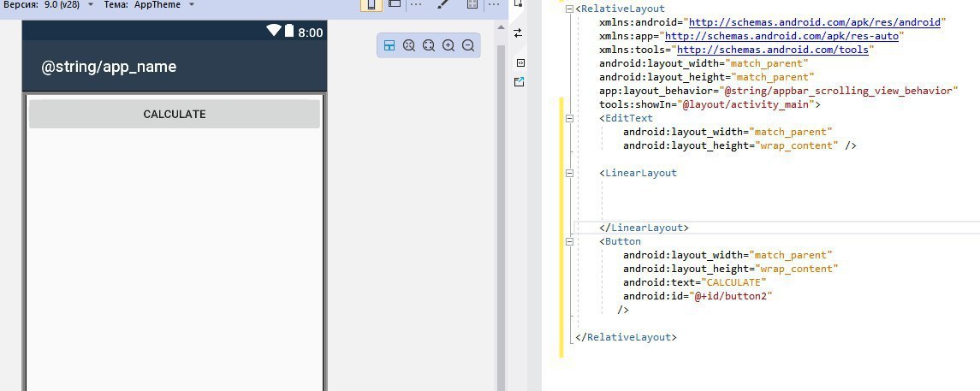The image size is (980, 391).
Task: Collapse the EditText XML node
Action: click(569, 118)
